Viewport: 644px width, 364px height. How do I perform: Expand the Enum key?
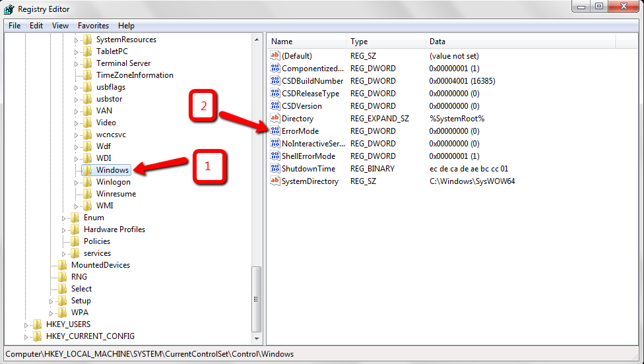[63, 218]
